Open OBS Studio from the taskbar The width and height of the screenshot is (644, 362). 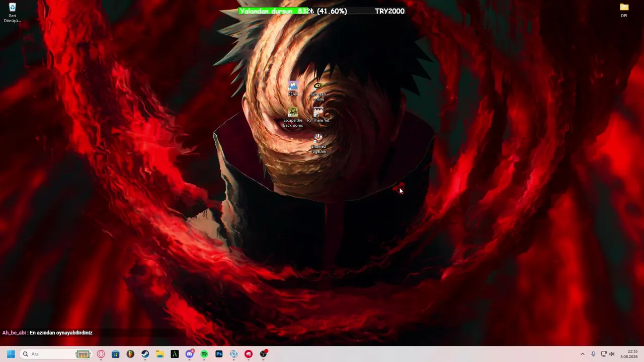tap(263, 354)
